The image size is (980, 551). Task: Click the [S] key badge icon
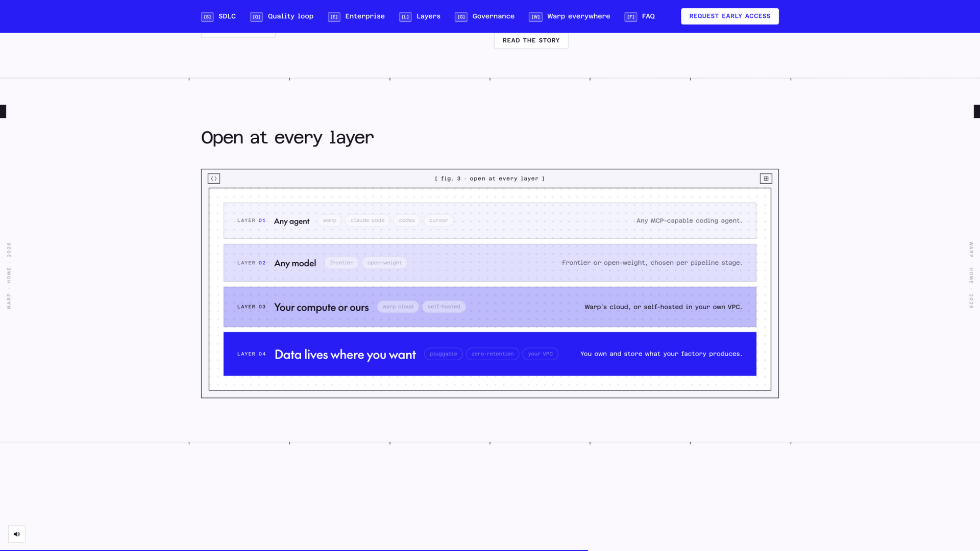point(207,17)
